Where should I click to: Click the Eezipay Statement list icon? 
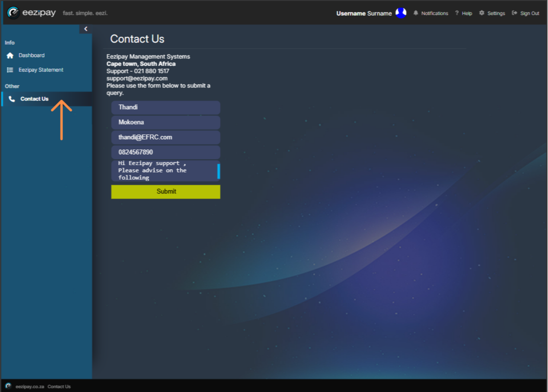[x=10, y=70]
